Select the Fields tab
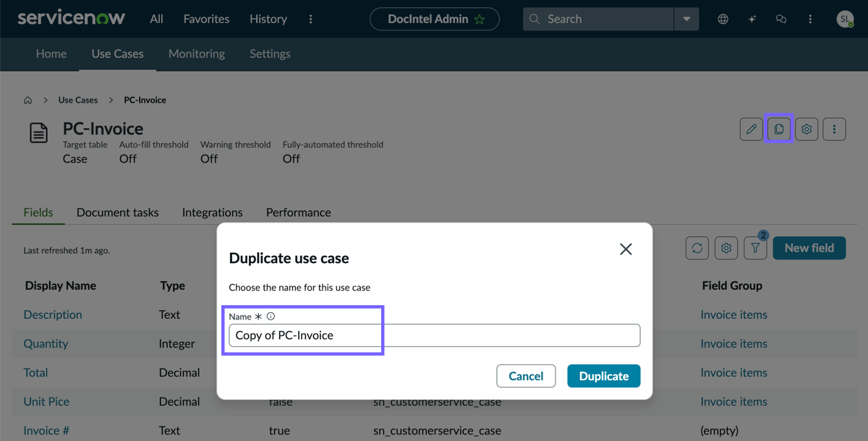 point(38,212)
